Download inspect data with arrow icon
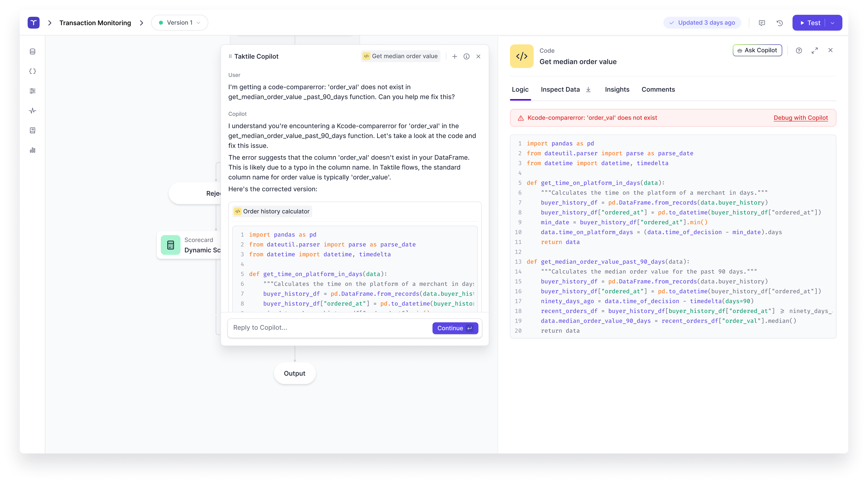Screen dimensions: 868x483 point(588,90)
